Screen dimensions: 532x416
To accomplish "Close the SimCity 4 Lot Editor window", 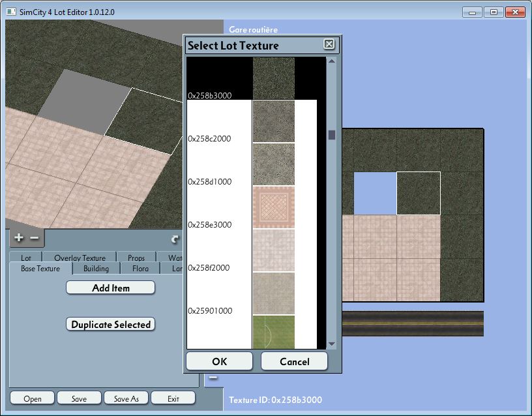I will coord(515,12).
